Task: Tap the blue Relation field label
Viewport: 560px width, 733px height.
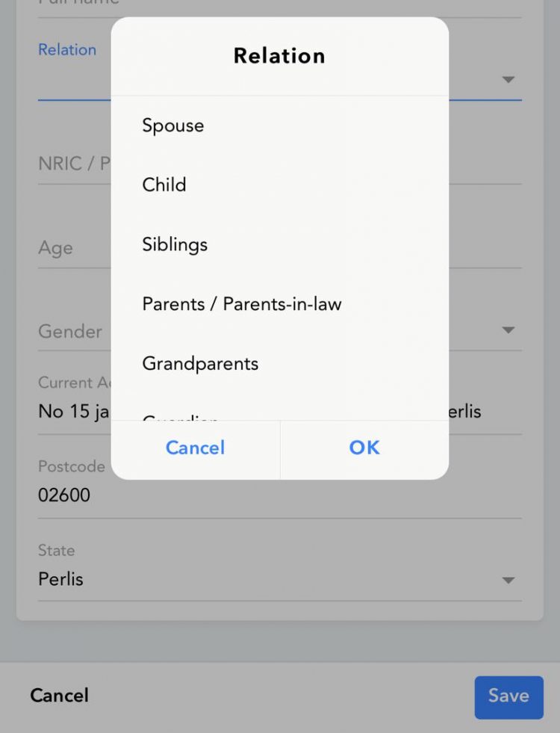Action: pyautogui.click(x=67, y=50)
